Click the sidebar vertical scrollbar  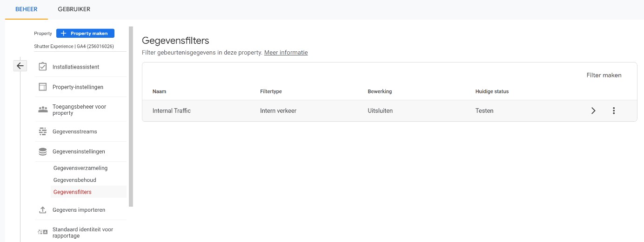click(131, 117)
